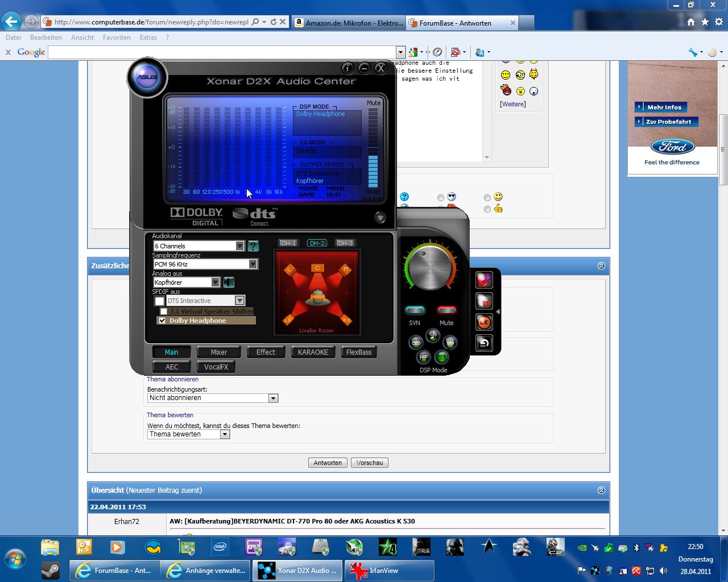
Task: Select the Movie DSP mode camera icon
Action: point(450,343)
